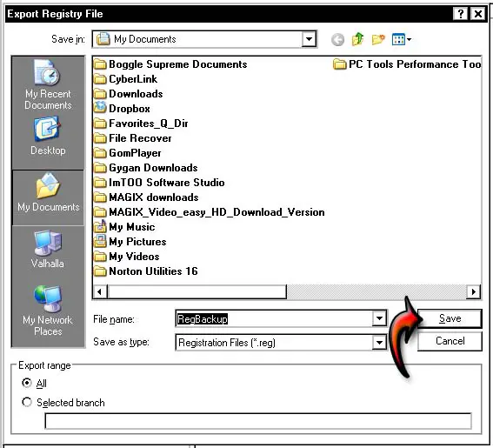Select Desktop in the places bar
The image size is (493, 448).
pyautogui.click(x=48, y=136)
